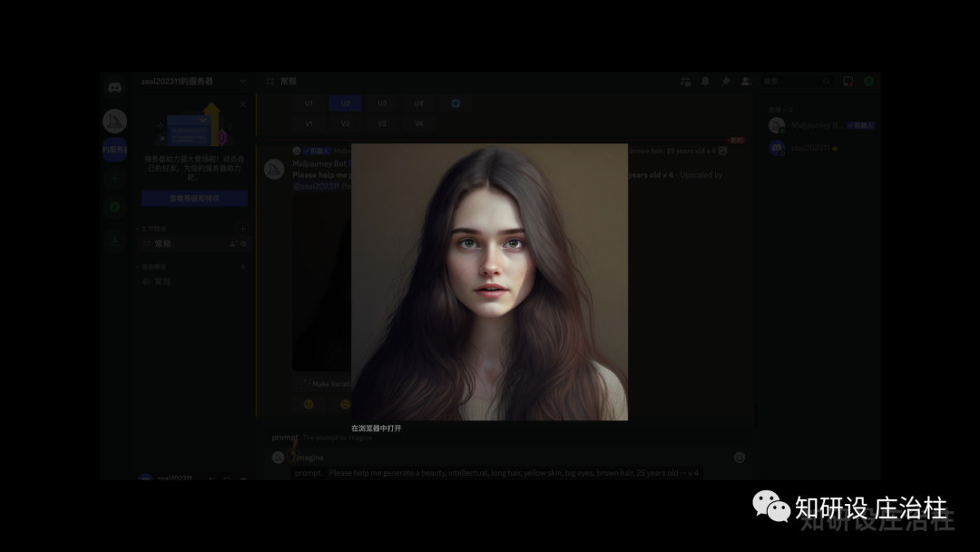The image size is (980, 552).
Task: Collapse the text channels category
Action: pyautogui.click(x=152, y=229)
